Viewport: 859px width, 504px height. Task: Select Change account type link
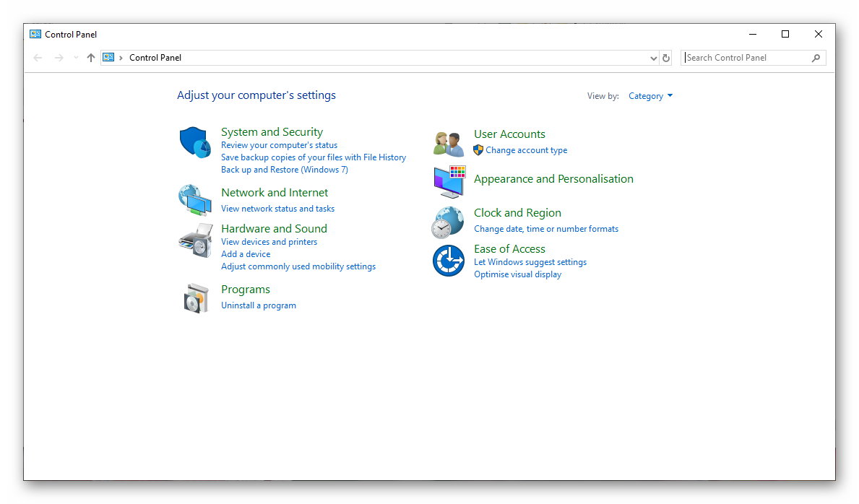[x=527, y=150]
